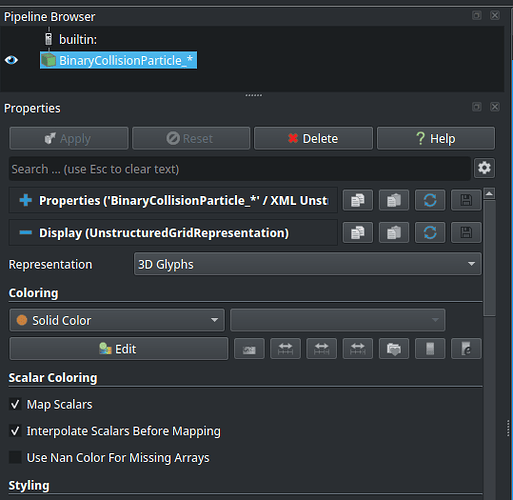Rescale to custom range icon
Image resolution: width=513 pixels, height=500 pixels.
click(x=321, y=349)
